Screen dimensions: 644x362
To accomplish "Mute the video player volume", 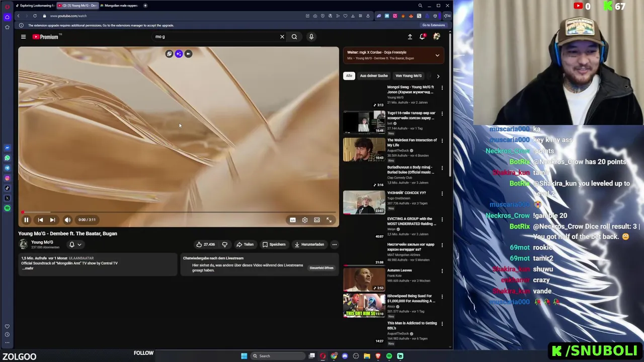I will click(67, 220).
